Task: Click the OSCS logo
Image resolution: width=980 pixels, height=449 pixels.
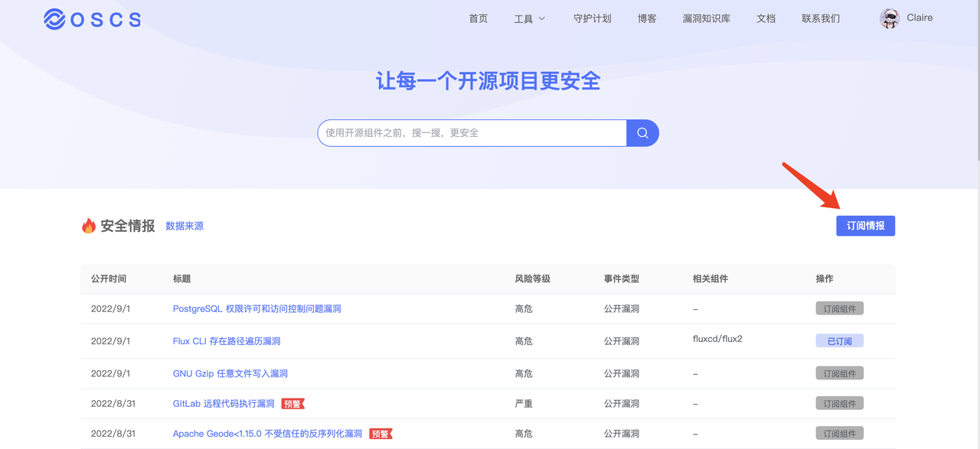Action: click(92, 19)
